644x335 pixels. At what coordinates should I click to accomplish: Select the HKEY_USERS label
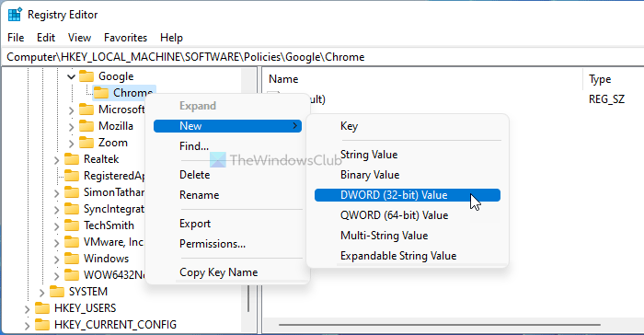click(x=85, y=308)
